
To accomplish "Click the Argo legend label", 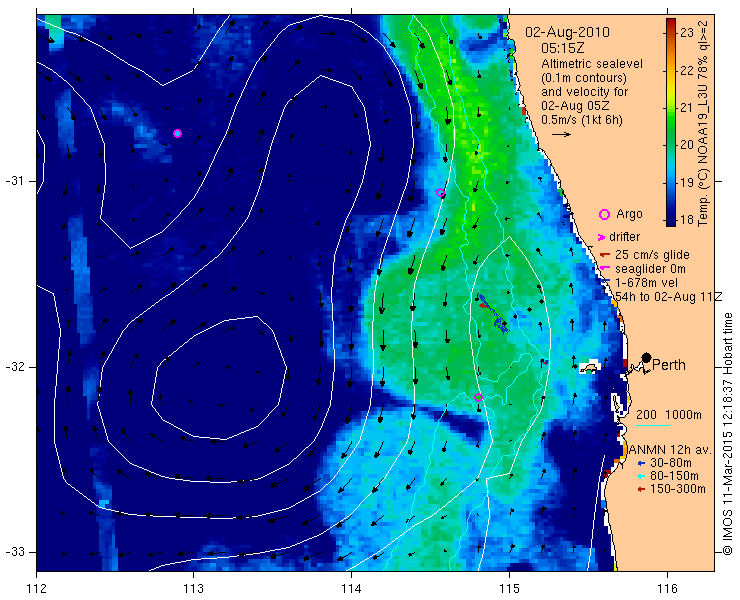I will point(629,214).
